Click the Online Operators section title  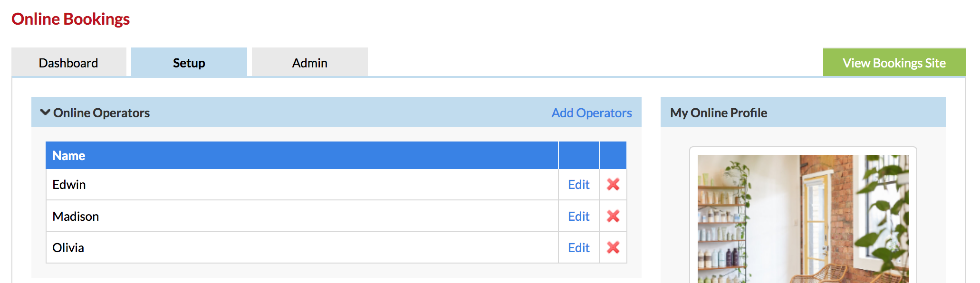101,113
